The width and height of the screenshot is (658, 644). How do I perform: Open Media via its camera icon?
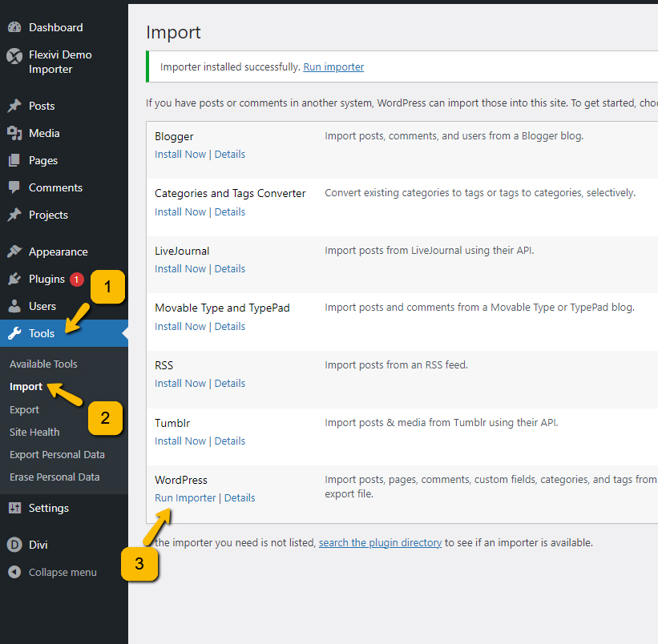coord(14,133)
